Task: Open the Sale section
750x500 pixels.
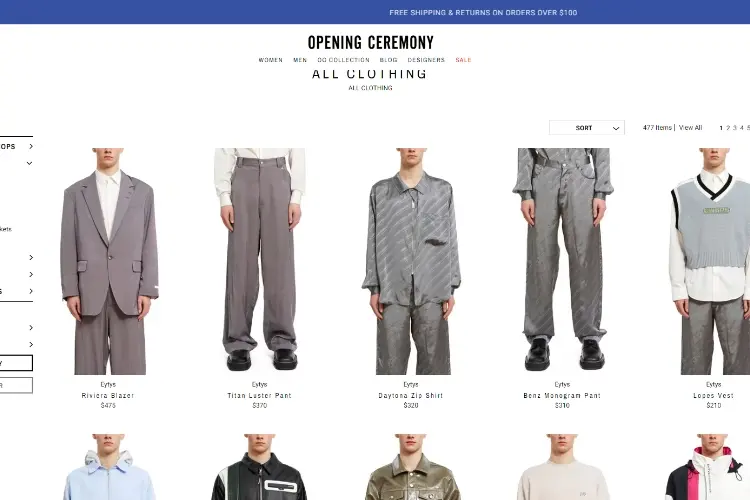Action: (x=463, y=60)
